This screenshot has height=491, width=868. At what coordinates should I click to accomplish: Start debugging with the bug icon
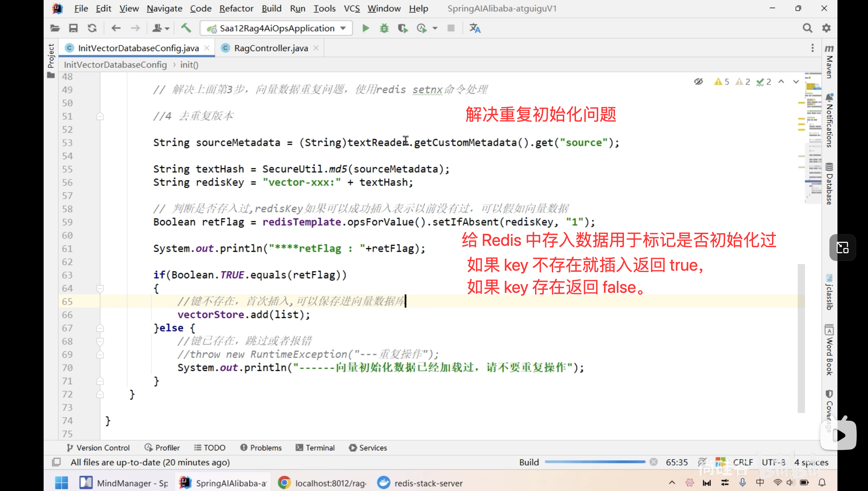[x=384, y=28]
